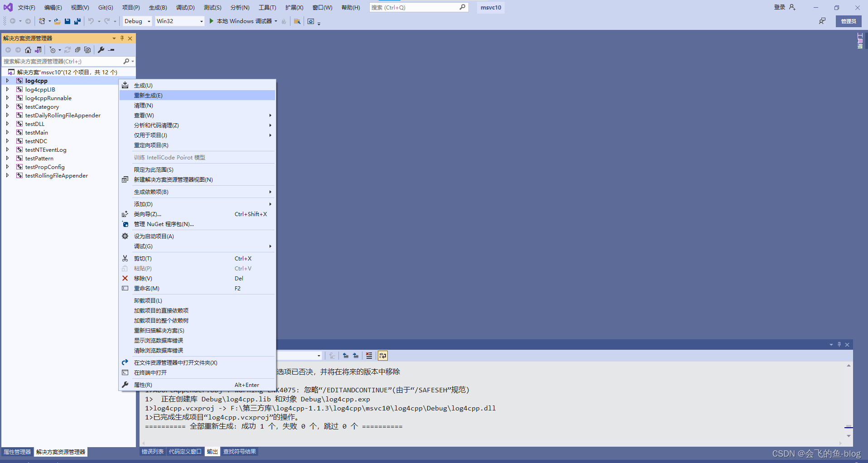Image resolution: width=868 pixels, height=463 pixels.
Task: Click output window scroll down arrow
Action: pyautogui.click(x=849, y=435)
